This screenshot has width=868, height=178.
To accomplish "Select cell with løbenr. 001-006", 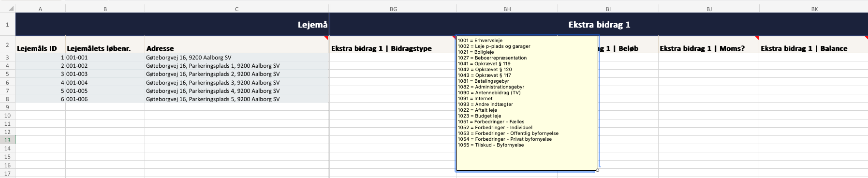I will click(x=105, y=99).
